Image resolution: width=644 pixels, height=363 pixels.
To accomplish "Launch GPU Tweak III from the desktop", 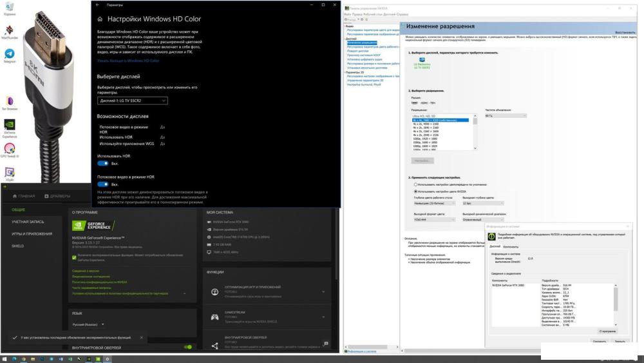I will [10, 149].
